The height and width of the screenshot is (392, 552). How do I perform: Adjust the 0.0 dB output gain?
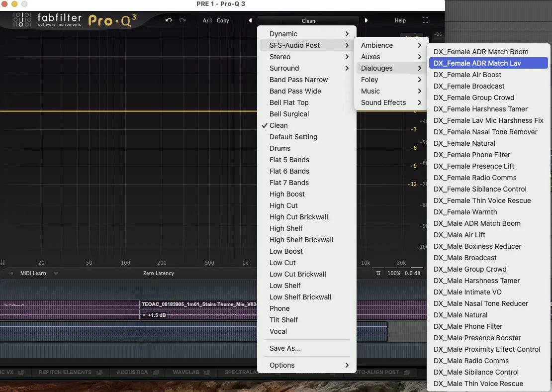(412, 273)
